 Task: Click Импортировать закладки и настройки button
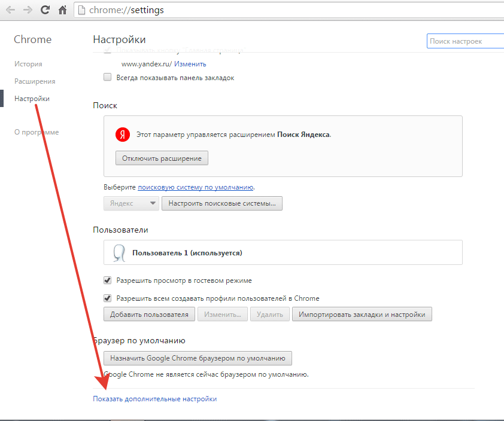[362, 314]
